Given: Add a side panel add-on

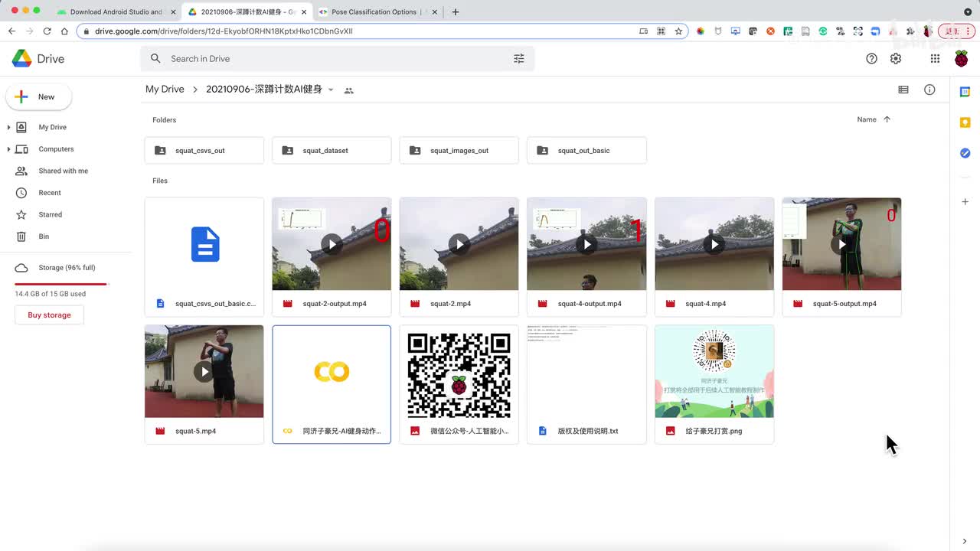Looking at the screenshot, I should (x=965, y=201).
